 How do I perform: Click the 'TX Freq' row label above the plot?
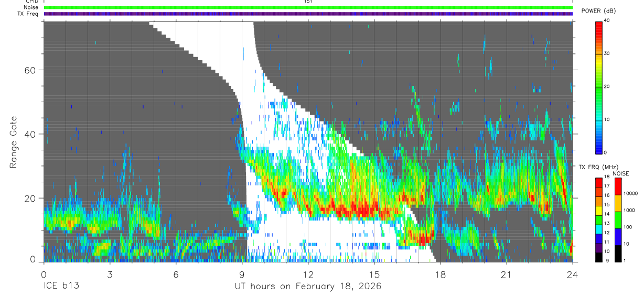(x=28, y=14)
